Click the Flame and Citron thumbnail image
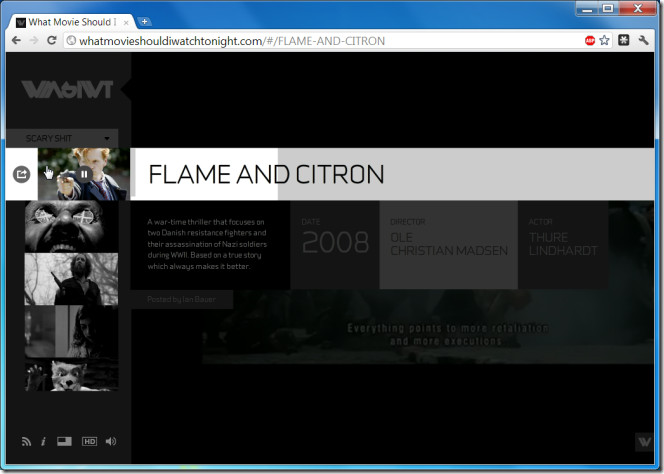Image resolution: width=664 pixels, height=474 pixels. click(84, 174)
